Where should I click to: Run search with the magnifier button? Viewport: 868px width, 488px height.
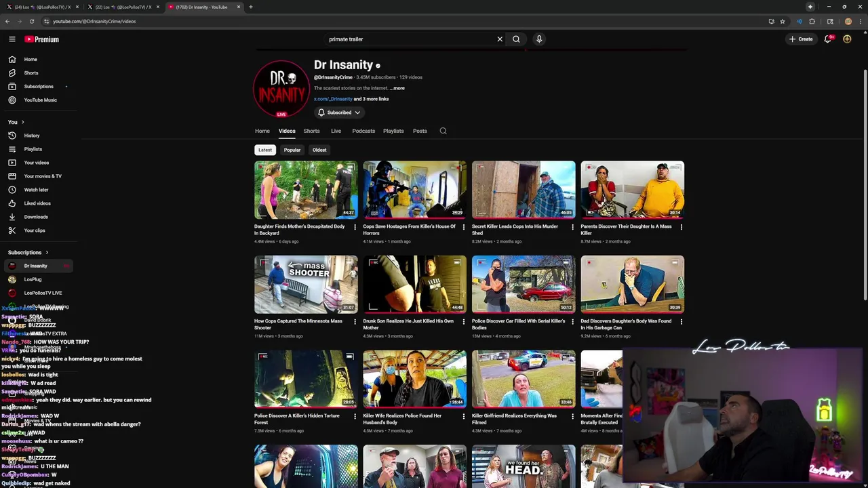coord(516,39)
